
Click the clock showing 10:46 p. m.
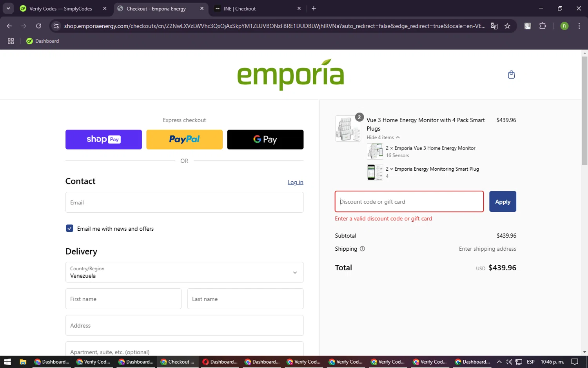(x=552, y=362)
